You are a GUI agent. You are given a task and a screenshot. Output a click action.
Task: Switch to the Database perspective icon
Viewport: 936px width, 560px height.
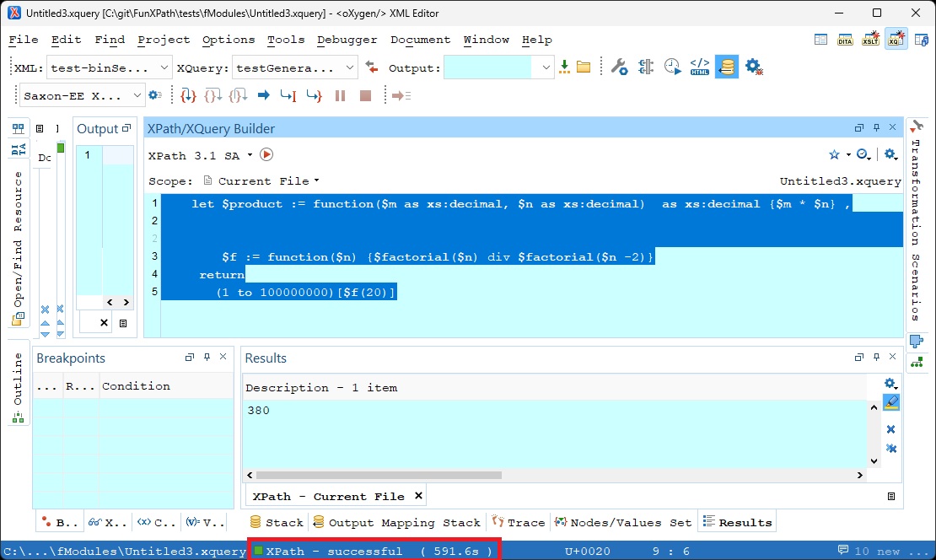pyautogui.click(x=921, y=40)
